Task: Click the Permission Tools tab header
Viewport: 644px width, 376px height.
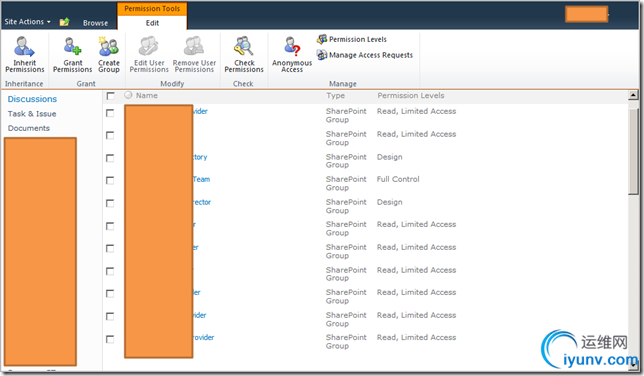Action: tap(152, 9)
